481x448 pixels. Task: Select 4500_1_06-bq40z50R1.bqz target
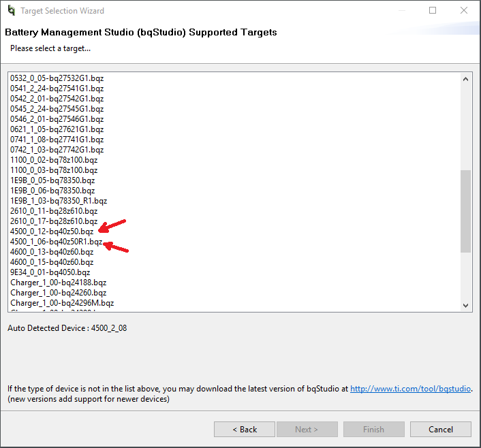coord(56,242)
